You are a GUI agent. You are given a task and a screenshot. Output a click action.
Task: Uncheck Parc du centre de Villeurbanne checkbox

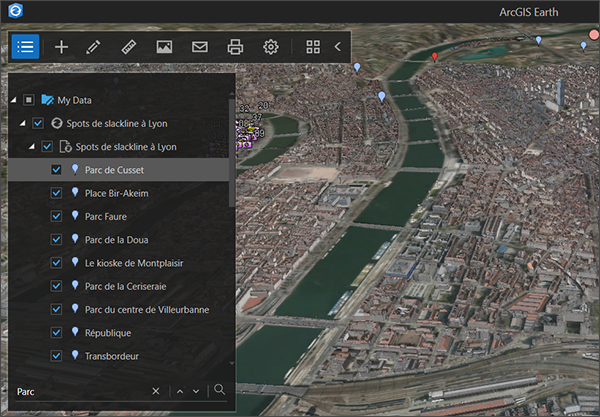(x=56, y=309)
